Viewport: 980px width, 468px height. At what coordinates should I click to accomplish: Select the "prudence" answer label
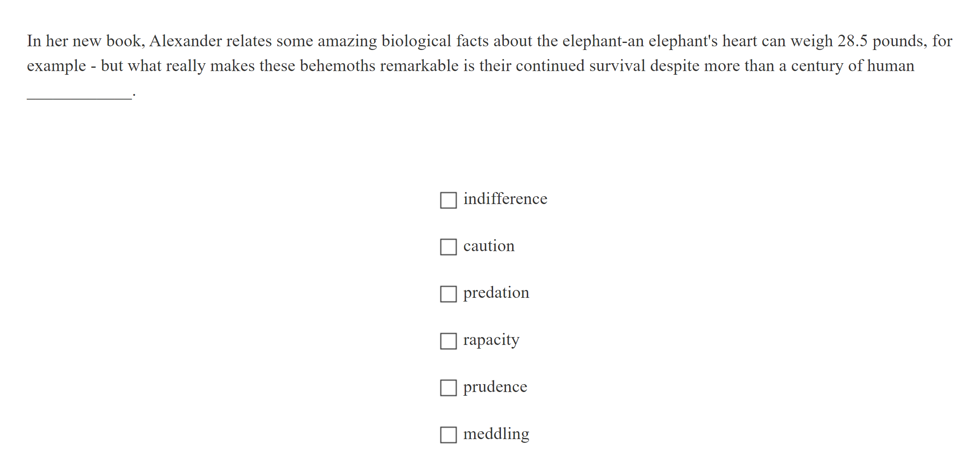point(495,387)
